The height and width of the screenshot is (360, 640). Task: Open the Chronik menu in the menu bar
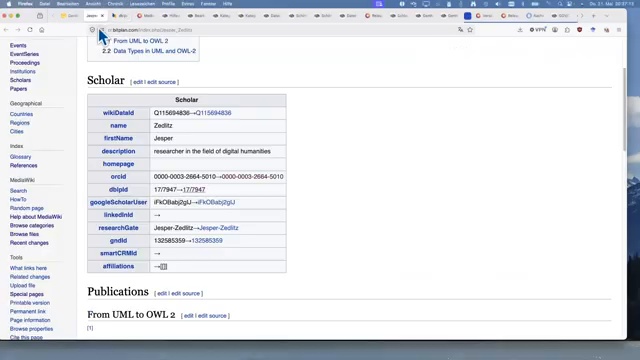pos(115,4)
